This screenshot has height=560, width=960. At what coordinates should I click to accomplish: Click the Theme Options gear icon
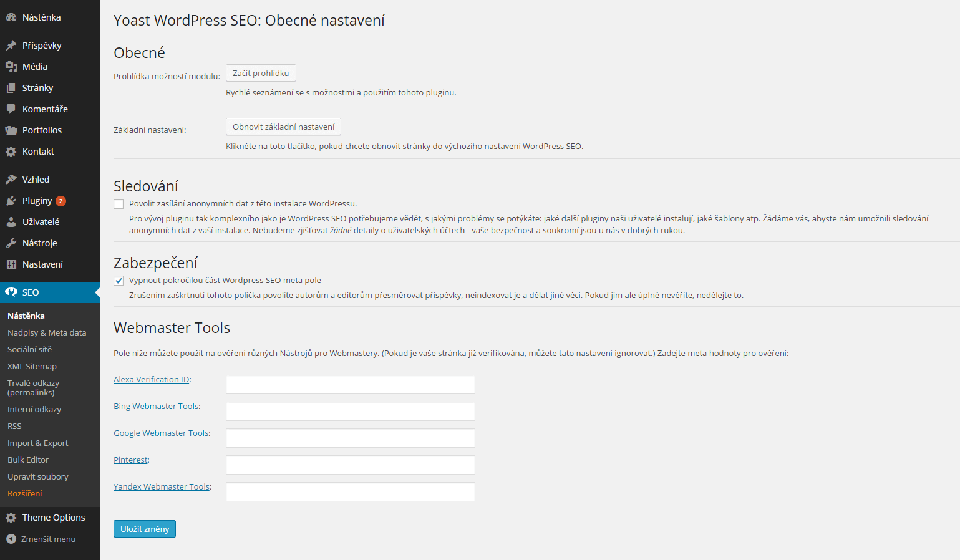[x=11, y=518]
